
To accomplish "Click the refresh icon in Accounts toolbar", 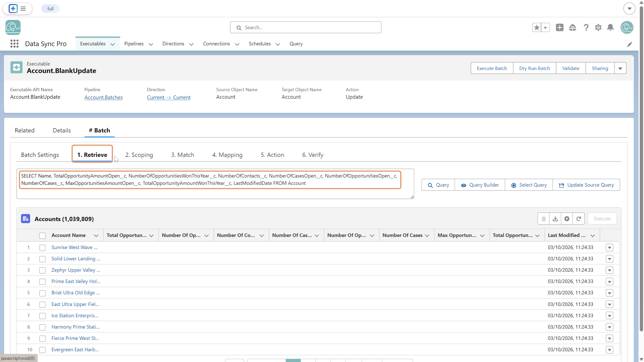I will click(578, 219).
